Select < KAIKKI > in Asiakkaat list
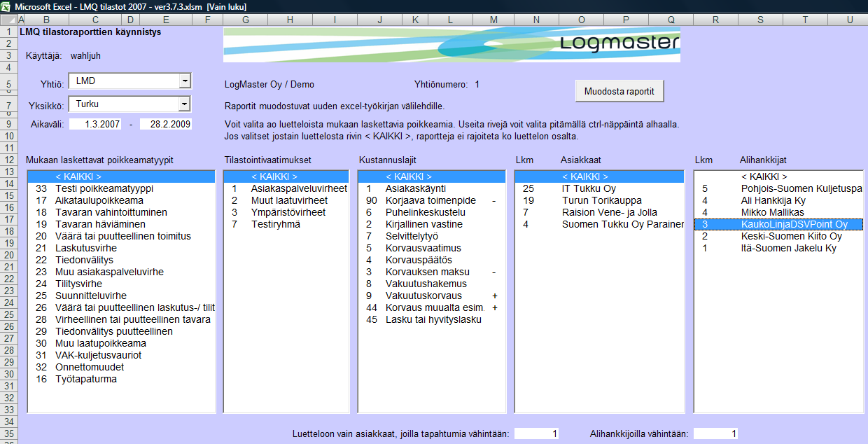The image size is (868, 444). coord(599,177)
